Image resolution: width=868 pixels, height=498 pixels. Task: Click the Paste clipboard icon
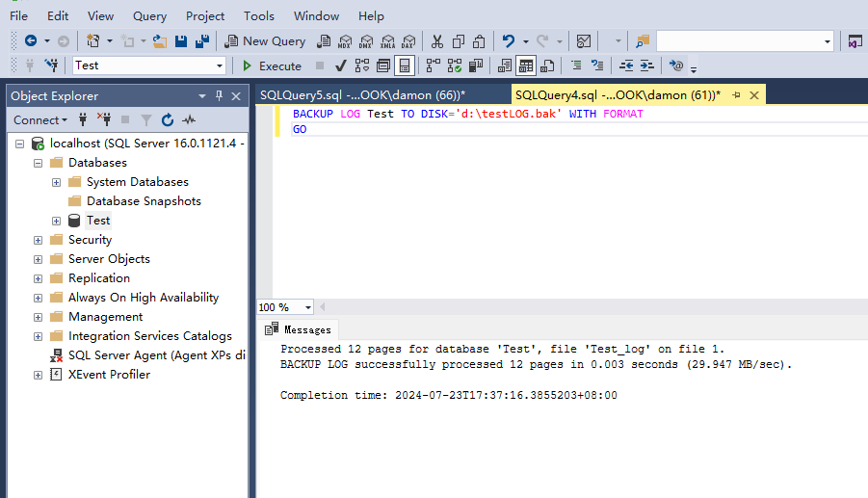tap(480, 41)
